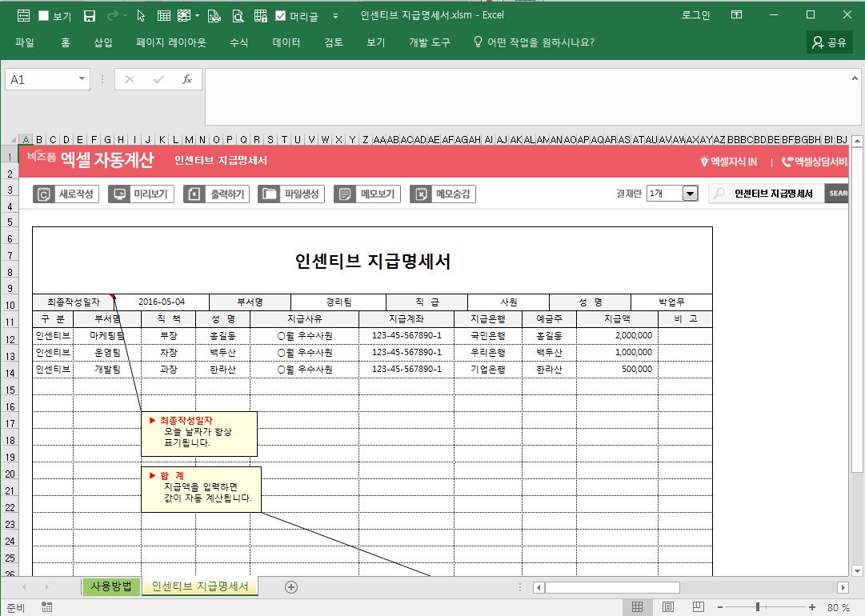Click the 미리보기 button
Image resolution: width=865 pixels, height=616 pixels.
(x=141, y=194)
